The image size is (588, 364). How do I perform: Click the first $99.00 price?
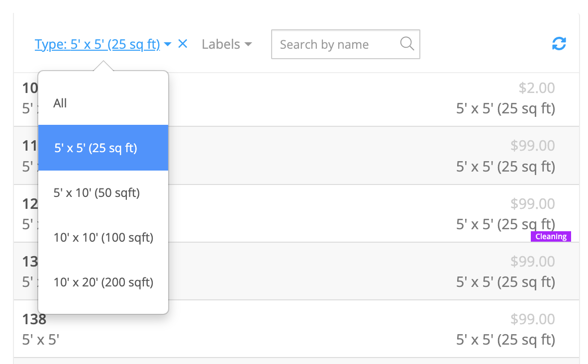(x=532, y=146)
